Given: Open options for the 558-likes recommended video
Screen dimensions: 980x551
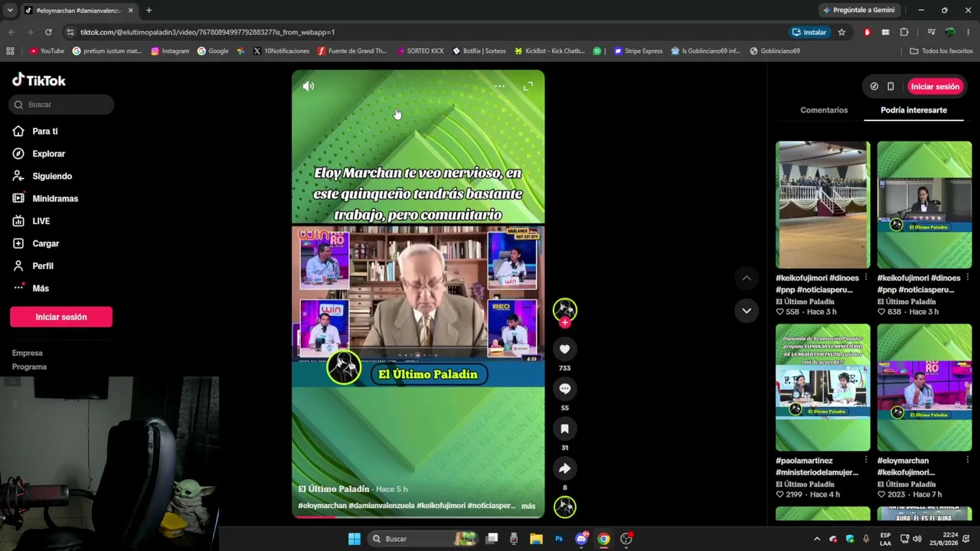Looking at the screenshot, I should pyautogui.click(x=866, y=278).
